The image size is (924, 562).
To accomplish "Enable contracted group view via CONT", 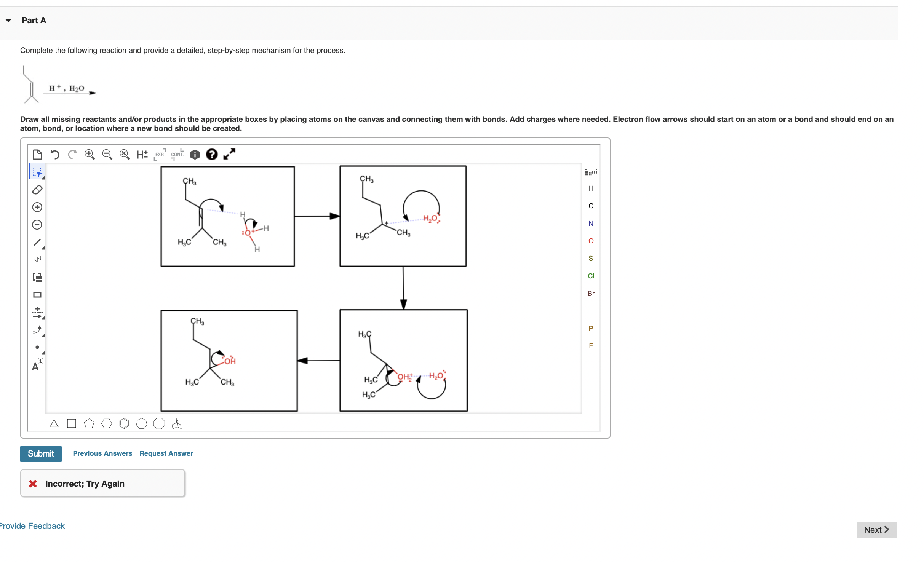I will [x=177, y=154].
